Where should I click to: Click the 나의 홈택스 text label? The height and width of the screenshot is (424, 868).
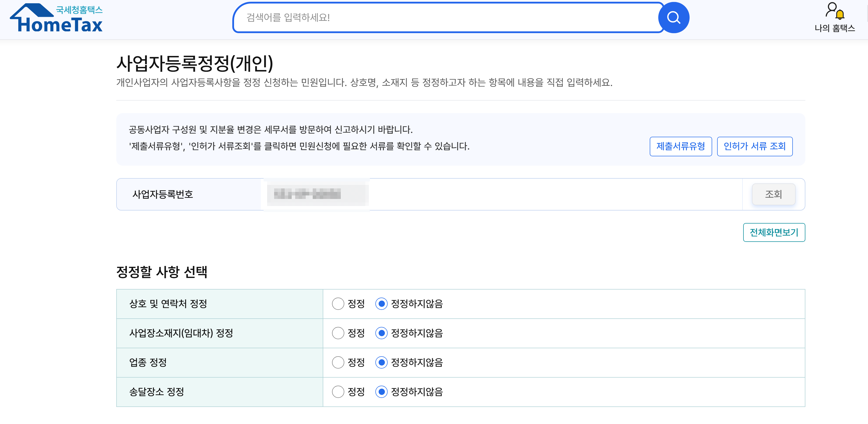[x=834, y=28]
